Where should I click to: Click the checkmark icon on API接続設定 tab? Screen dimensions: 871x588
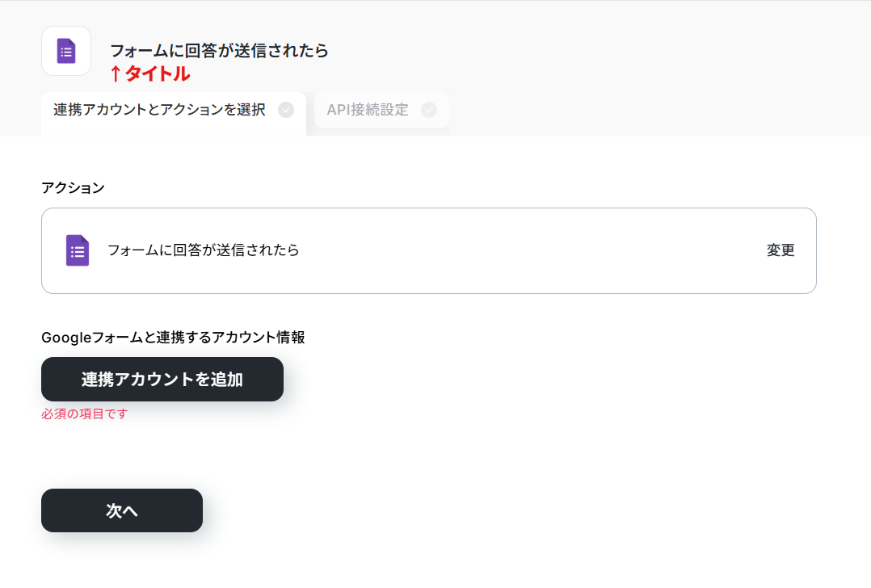429,110
